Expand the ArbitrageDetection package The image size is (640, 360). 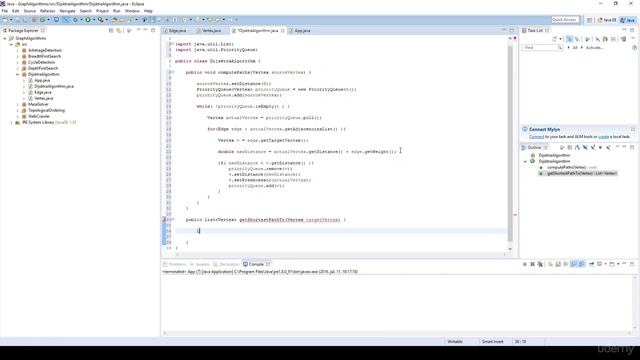[18, 50]
